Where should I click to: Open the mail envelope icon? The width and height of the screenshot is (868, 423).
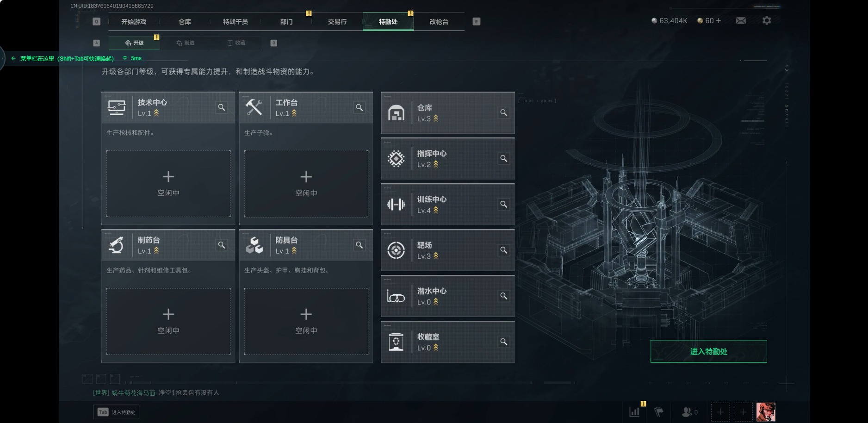pyautogui.click(x=740, y=21)
